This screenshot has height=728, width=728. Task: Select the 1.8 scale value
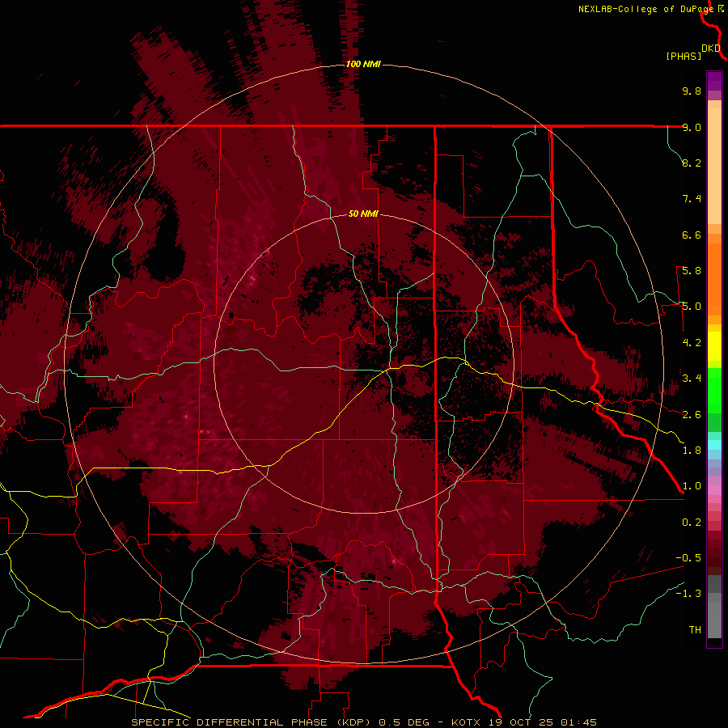[692, 451]
